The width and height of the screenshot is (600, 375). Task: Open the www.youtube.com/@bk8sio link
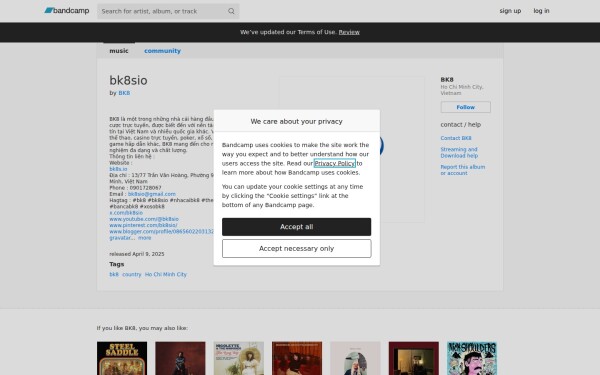(144, 219)
